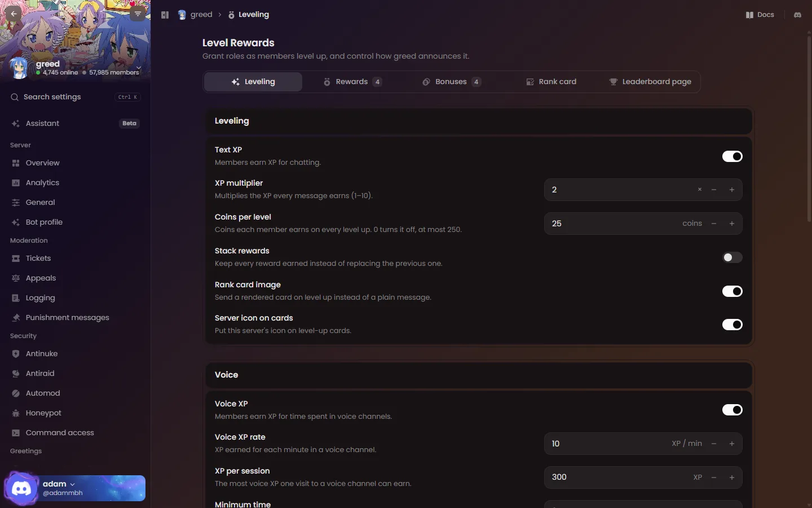Open the Docs link
Screen dimensions: 812x508
tap(760, 15)
